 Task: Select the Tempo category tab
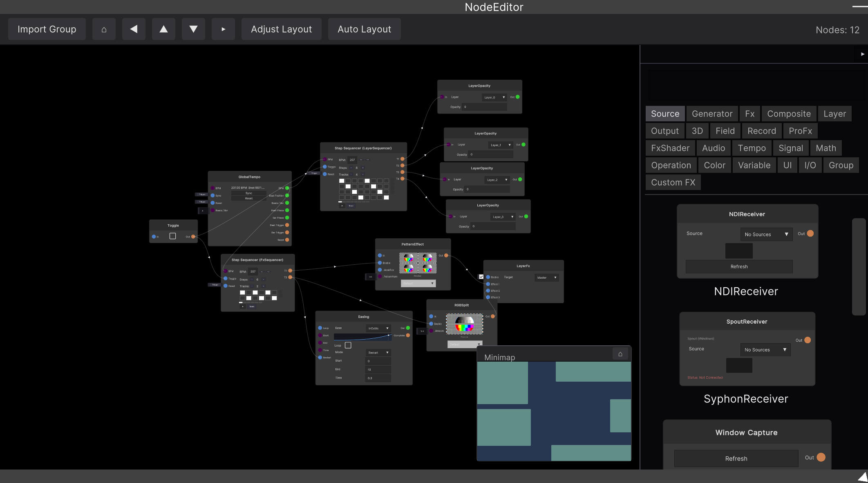click(x=752, y=148)
